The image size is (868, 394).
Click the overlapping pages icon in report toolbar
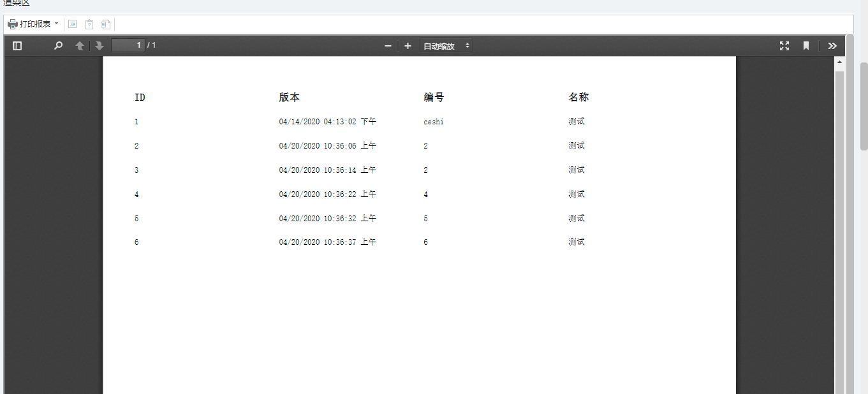105,24
